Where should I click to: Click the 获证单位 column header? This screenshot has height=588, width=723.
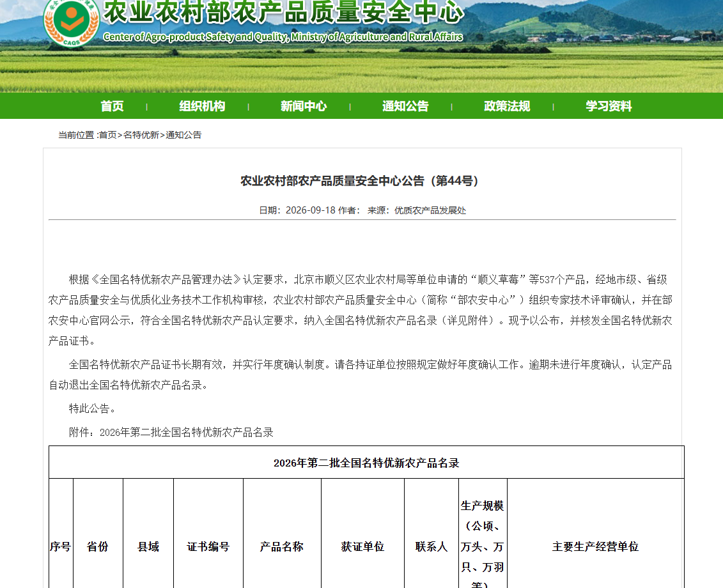tap(362, 546)
